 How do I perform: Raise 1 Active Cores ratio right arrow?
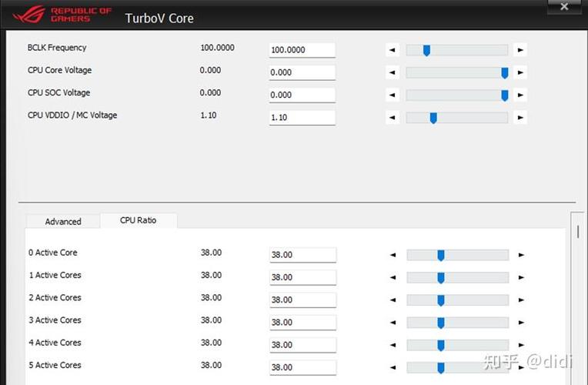[x=521, y=277]
